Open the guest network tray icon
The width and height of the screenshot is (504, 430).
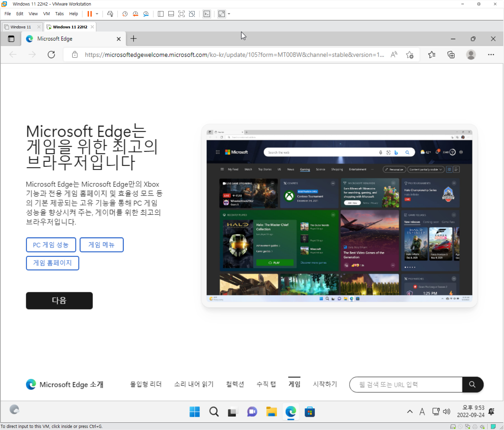[x=436, y=412]
